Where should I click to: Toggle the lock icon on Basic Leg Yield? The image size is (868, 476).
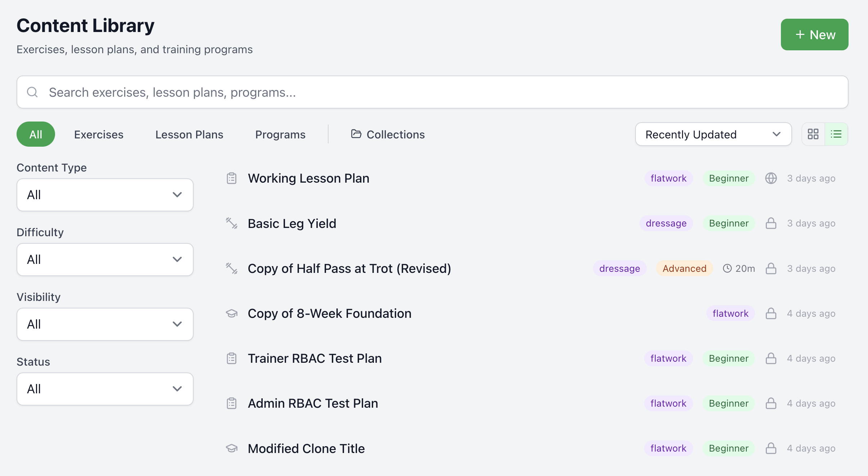coord(770,223)
